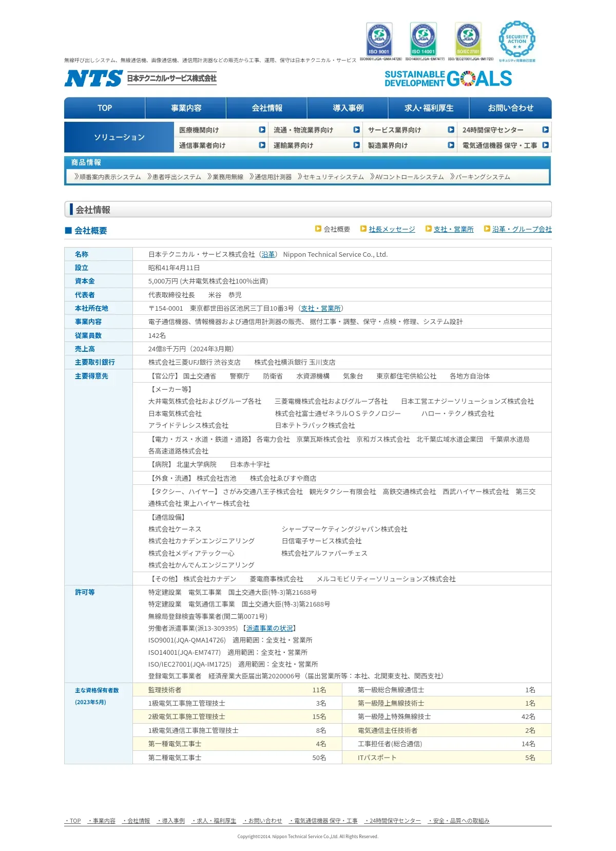Click footer link TOP

pyautogui.click(x=72, y=821)
